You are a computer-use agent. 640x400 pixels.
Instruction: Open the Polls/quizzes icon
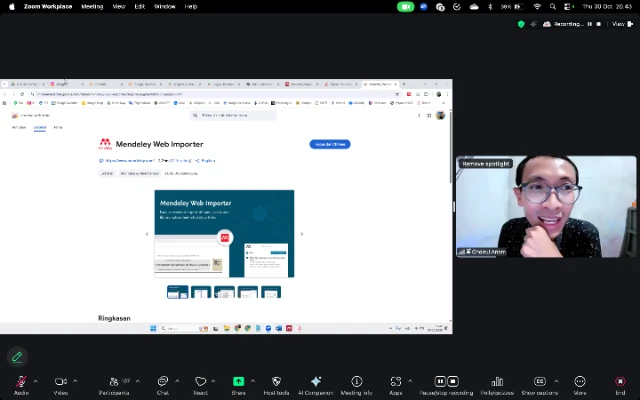click(x=497, y=381)
